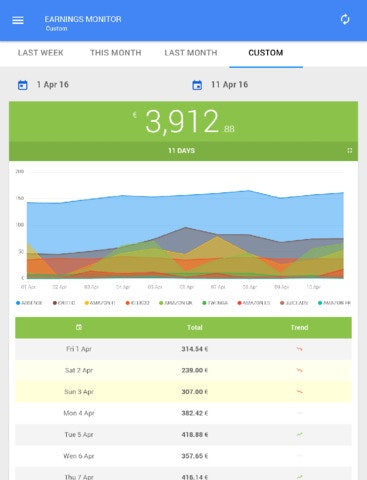Toggle the teal Amazon legend entry
367x480 pixels.
(334, 303)
